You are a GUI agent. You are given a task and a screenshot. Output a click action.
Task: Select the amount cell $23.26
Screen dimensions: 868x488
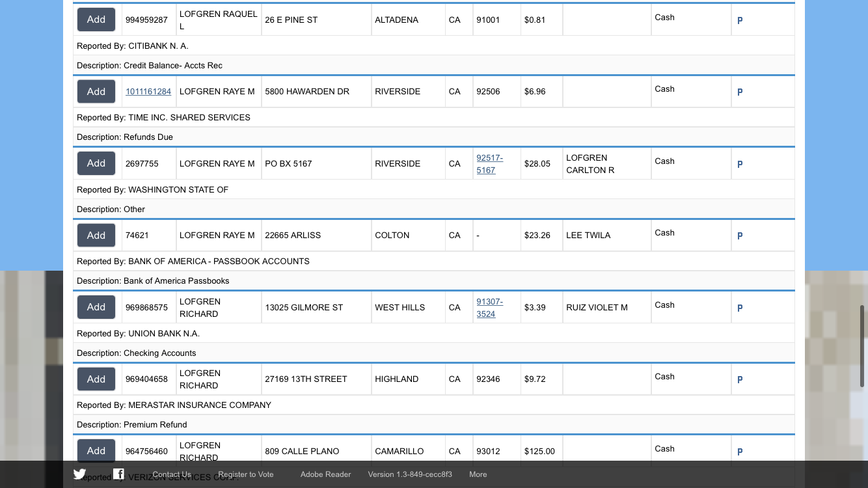[541, 236]
